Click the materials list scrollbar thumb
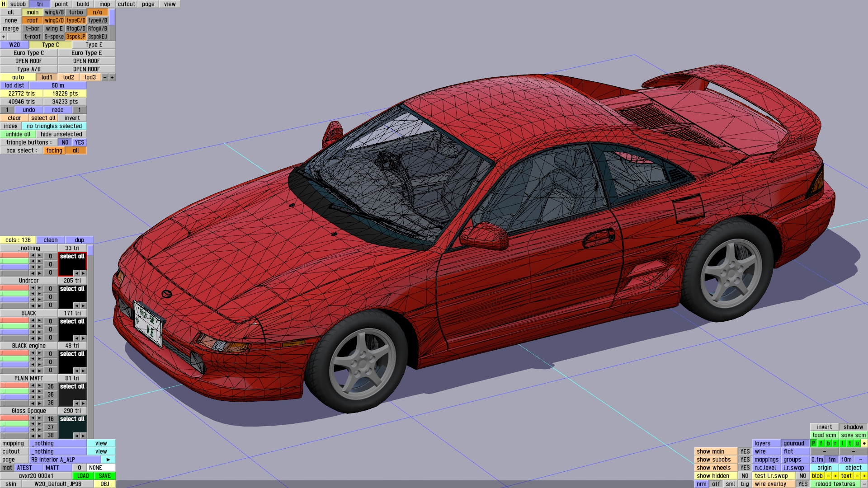 (x=90, y=250)
